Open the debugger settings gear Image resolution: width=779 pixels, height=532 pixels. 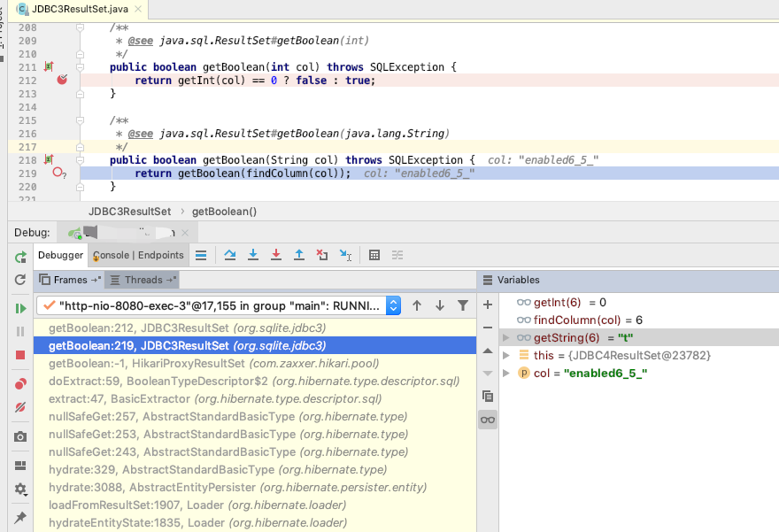click(x=20, y=489)
